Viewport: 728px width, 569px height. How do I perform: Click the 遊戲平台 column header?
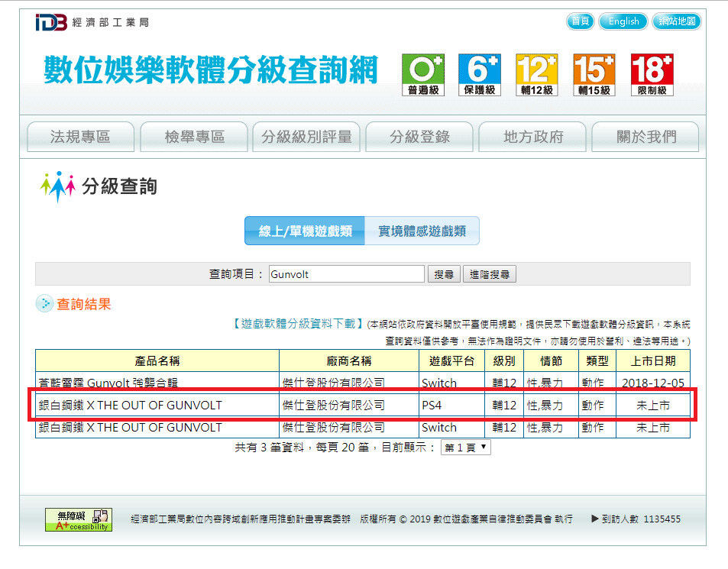451,360
